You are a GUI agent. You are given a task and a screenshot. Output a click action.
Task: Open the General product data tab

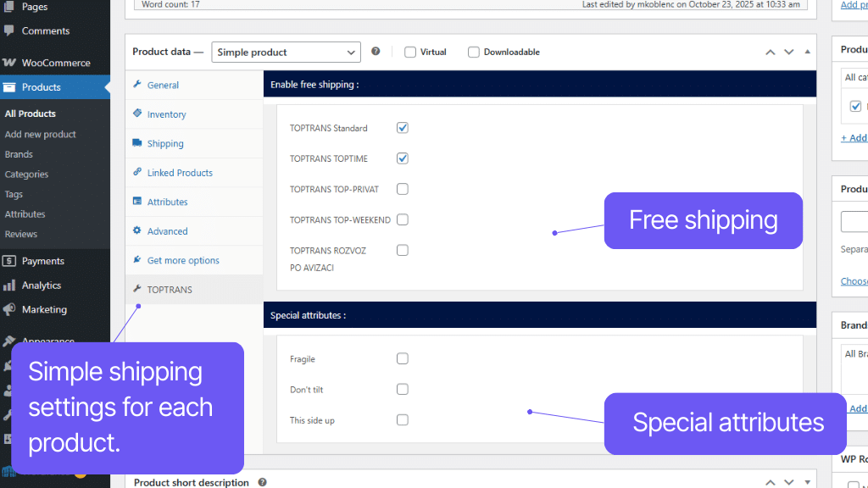point(194,85)
